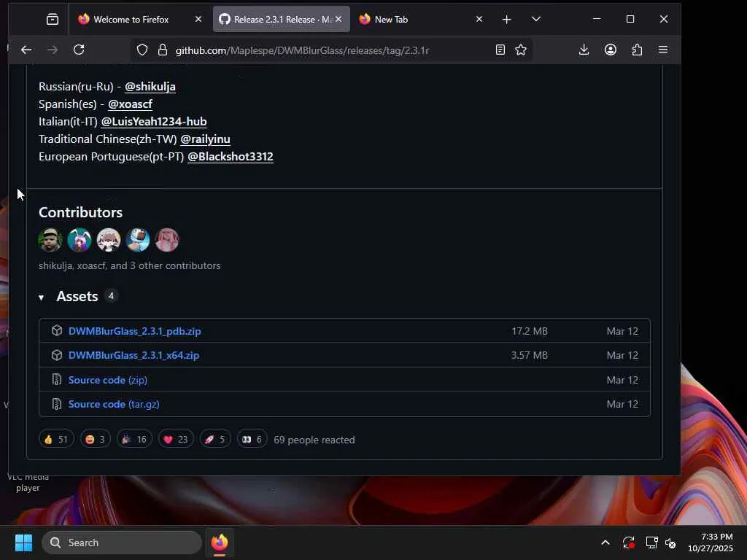React with hooray emoji (16)
The width and height of the screenshot is (747, 560).
click(x=134, y=439)
